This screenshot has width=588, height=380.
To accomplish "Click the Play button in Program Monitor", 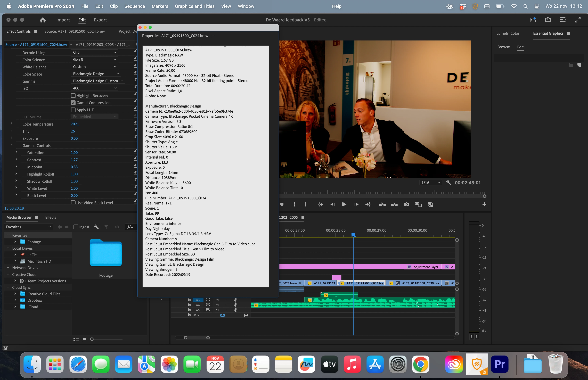I will click(344, 204).
